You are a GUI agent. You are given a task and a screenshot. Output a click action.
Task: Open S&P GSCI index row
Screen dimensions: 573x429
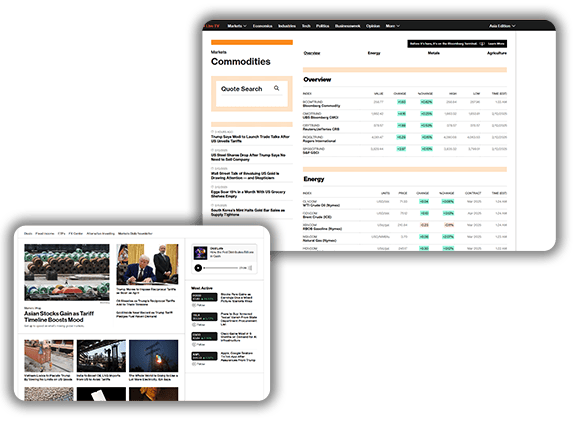[x=405, y=151]
